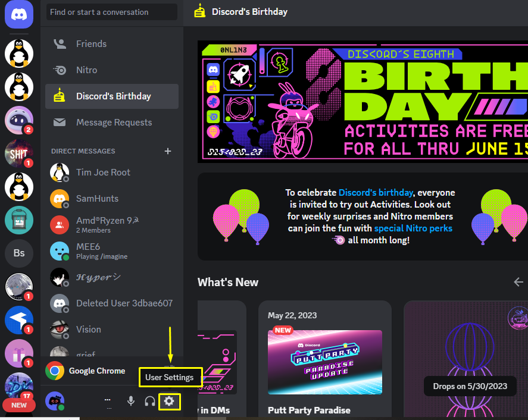528x420 pixels.
Task: Click Deleted User's grey Discord avatar
Action: point(60,303)
